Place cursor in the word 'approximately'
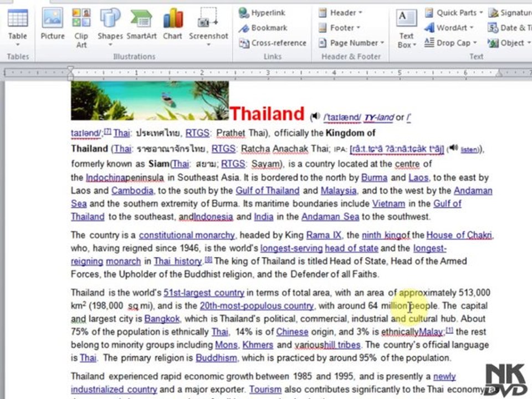This screenshot has height=399, width=532. (x=427, y=293)
